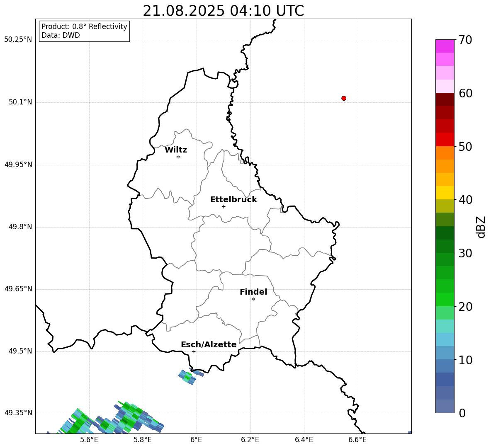Click the colorbar tick label 50

[x=465, y=146]
